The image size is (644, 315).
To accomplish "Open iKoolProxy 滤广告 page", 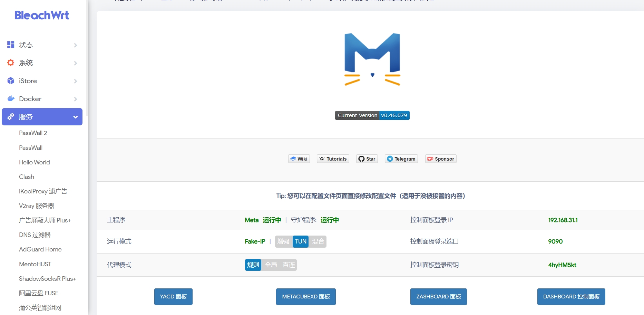I will [43, 191].
